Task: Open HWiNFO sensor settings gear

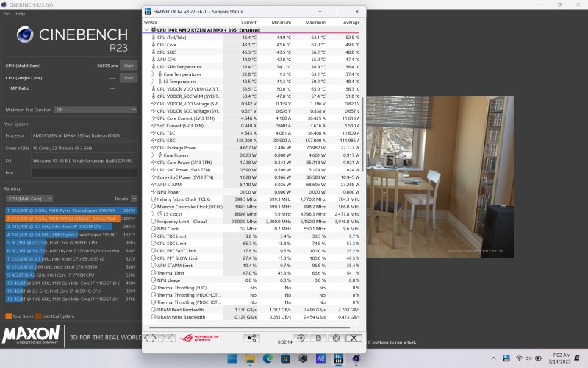Action: pyautogui.click(x=336, y=338)
